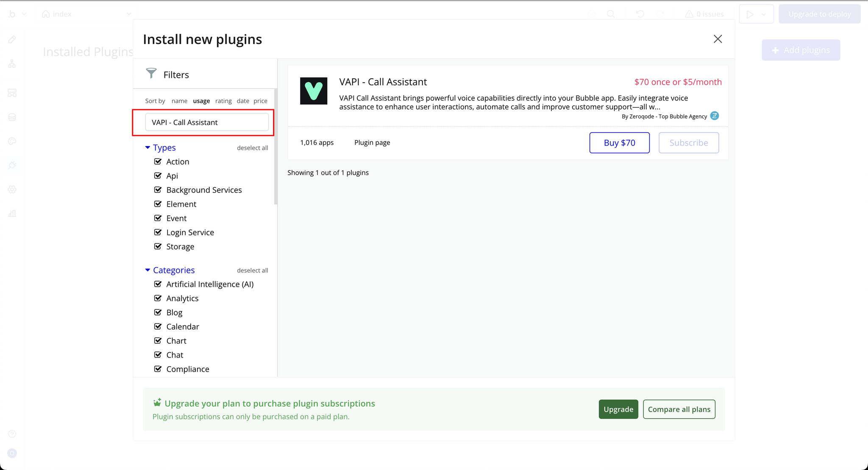Click the green Upgrade button

(x=618, y=409)
